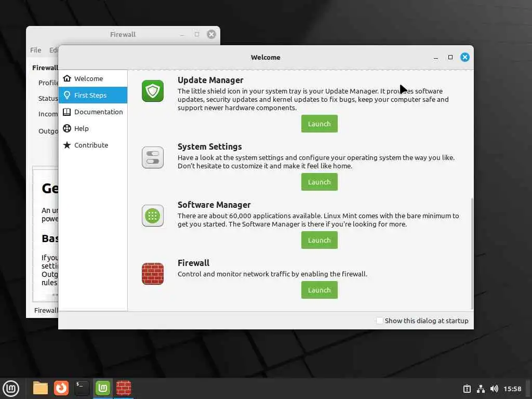Minimize the Welcome window
532x399 pixels.
(x=436, y=57)
